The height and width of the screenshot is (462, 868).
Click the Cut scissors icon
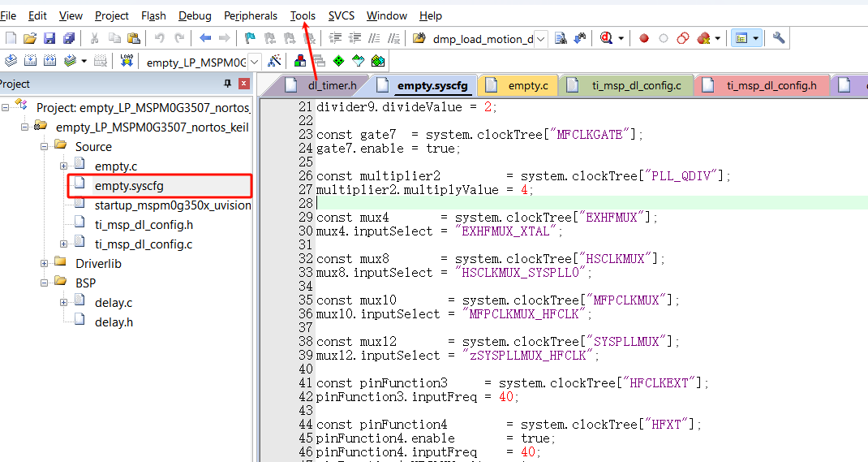[95, 38]
